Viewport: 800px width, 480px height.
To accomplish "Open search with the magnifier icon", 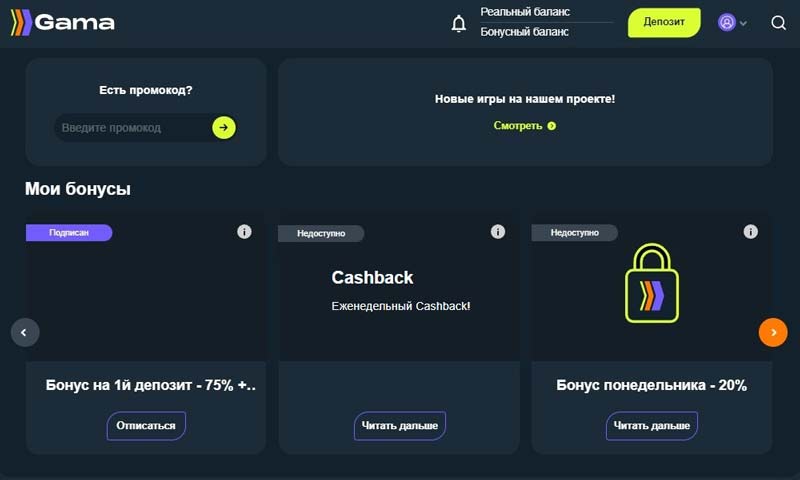I will coord(779,23).
